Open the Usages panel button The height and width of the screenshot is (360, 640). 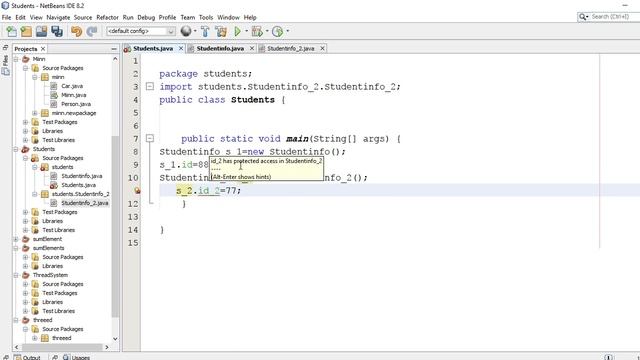point(77,357)
